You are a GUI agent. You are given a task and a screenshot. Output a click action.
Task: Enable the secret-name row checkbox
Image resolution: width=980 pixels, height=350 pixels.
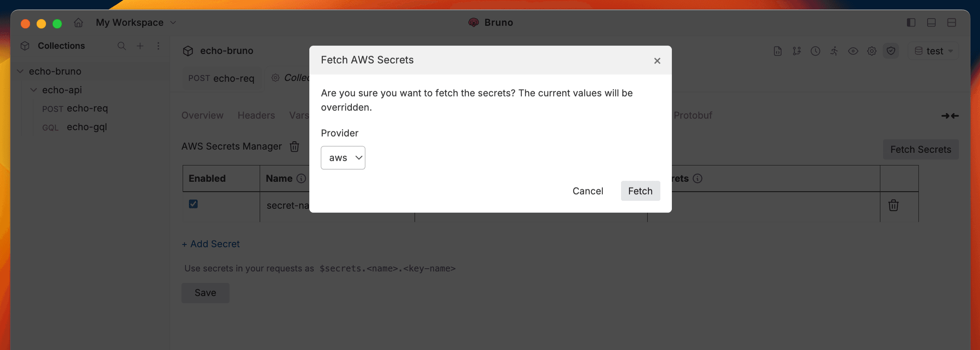coord(193,204)
